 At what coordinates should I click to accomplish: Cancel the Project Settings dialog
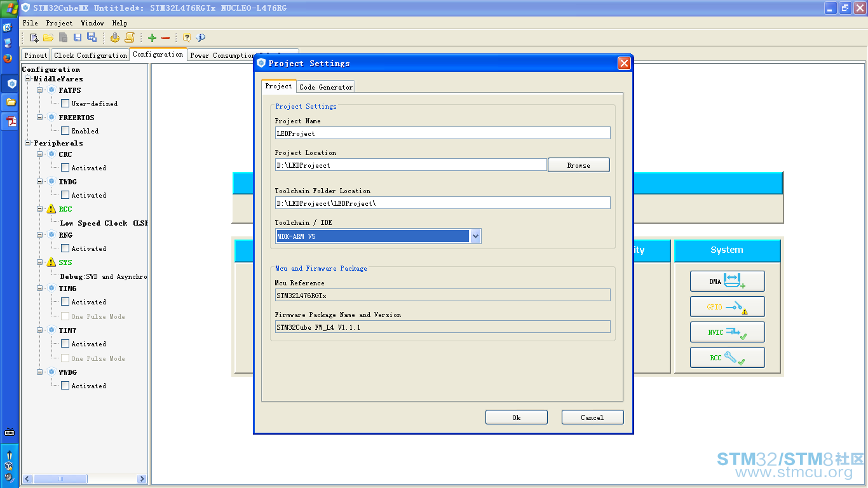click(x=592, y=417)
